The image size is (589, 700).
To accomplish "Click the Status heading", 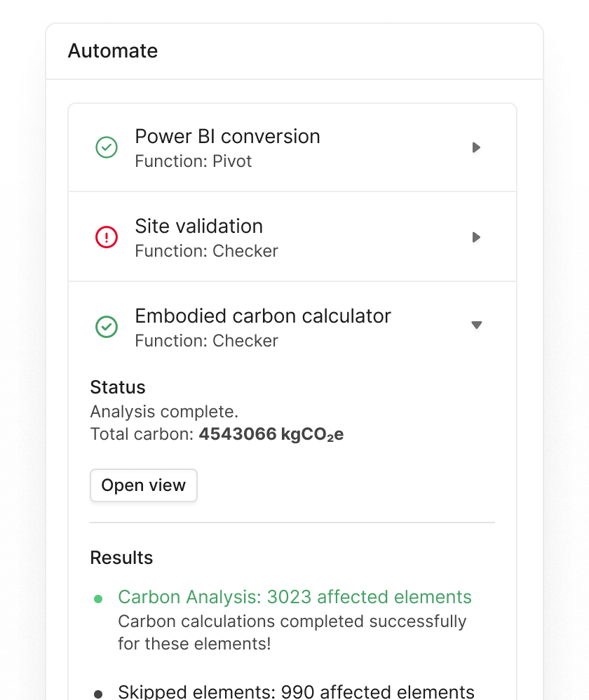I will pyautogui.click(x=118, y=386).
